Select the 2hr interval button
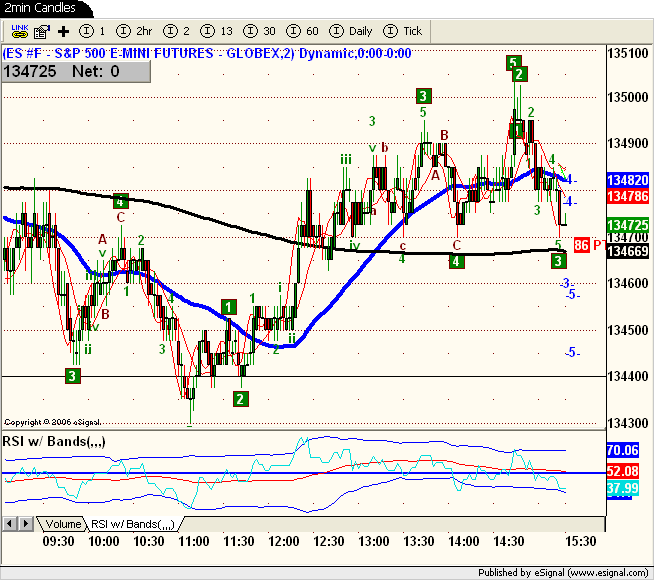The height and width of the screenshot is (580, 654). tap(136, 31)
